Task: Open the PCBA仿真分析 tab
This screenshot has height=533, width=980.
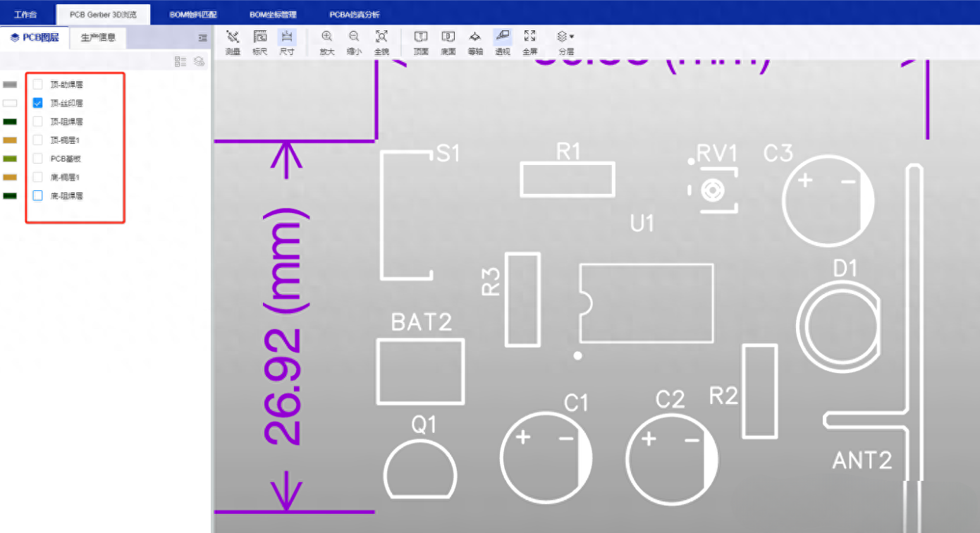Action: point(355,14)
